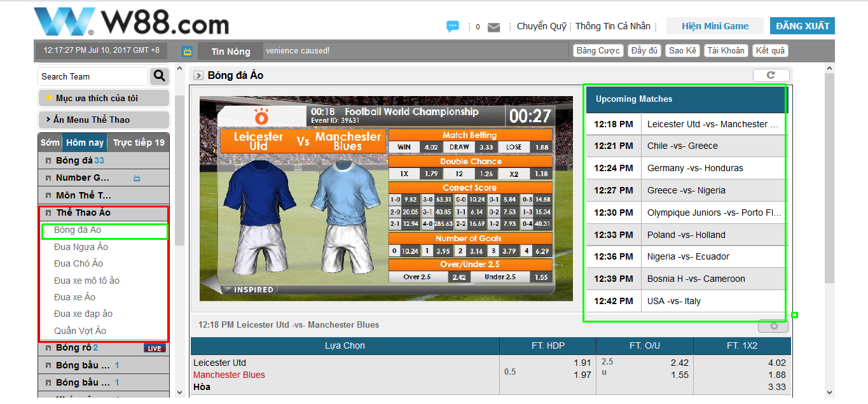Click the magnifier search button

[159, 76]
